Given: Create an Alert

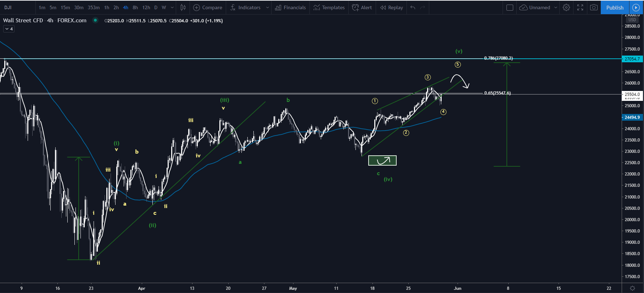Looking at the screenshot, I should (362, 7).
